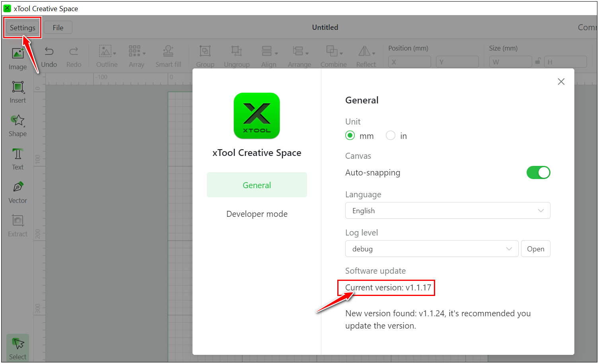Screen dimensions: 599x364
Task: Group selected objects
Action: click(205, 57)
